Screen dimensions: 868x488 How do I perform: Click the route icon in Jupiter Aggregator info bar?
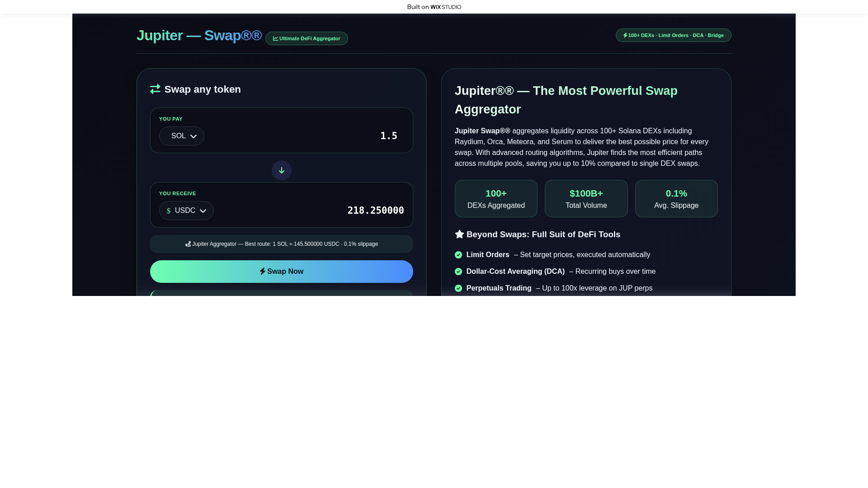click(188, 244)
